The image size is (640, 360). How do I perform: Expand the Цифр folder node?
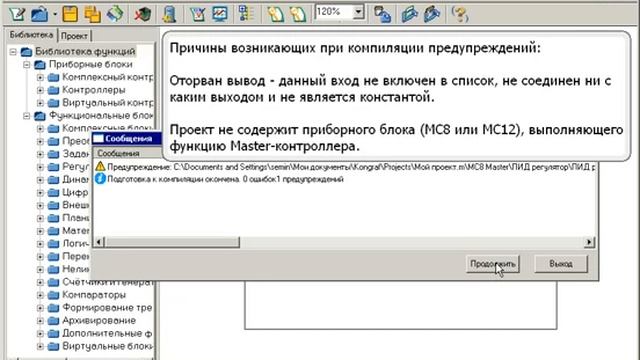[40, 193]
